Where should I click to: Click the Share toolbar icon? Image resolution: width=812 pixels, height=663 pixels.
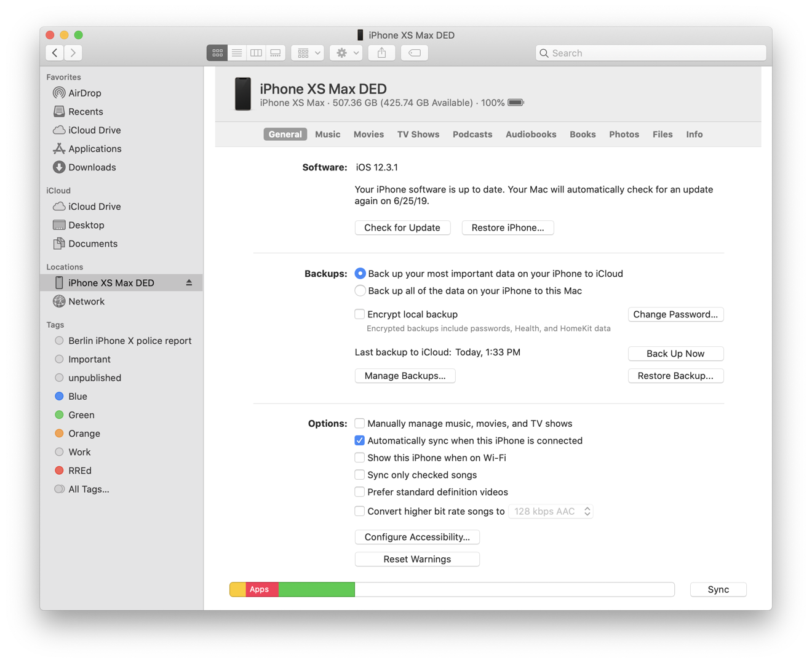pos(381,53)
